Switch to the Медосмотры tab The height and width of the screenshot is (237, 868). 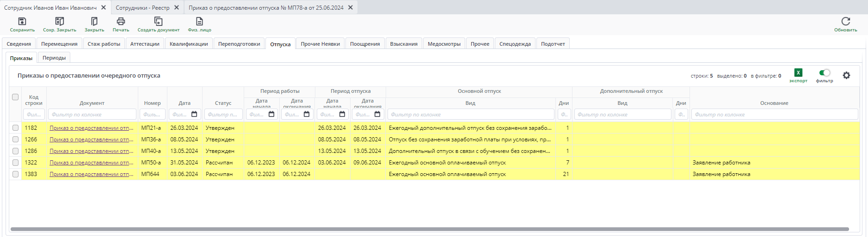click(443, 44)
